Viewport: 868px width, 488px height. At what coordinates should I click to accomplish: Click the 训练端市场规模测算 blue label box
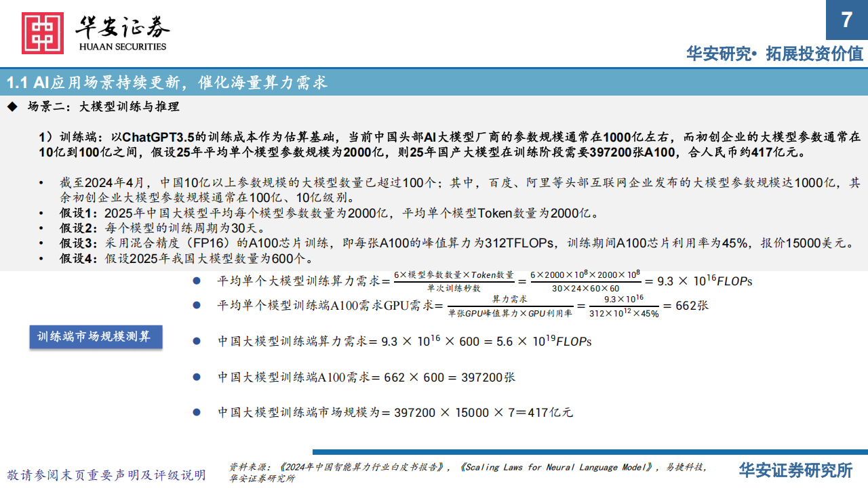coord(96,337)
